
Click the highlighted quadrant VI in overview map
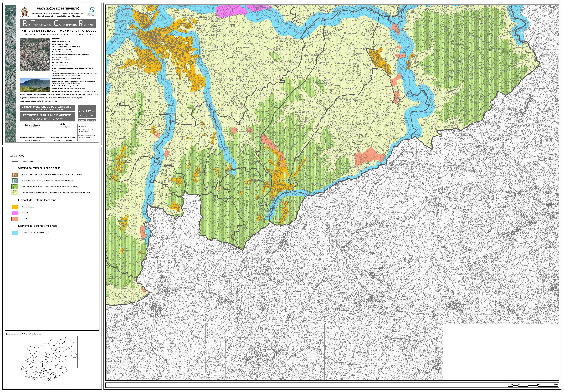click(x=58, y=376)
